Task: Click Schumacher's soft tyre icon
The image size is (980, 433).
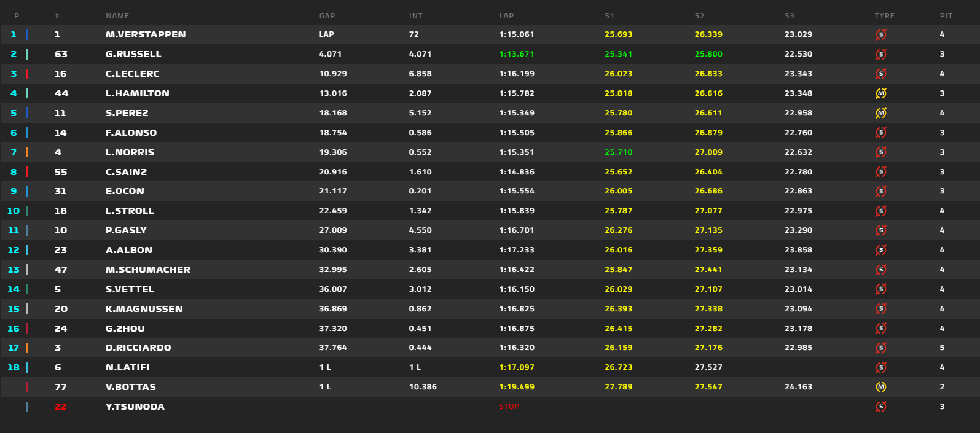Action: 881,270
